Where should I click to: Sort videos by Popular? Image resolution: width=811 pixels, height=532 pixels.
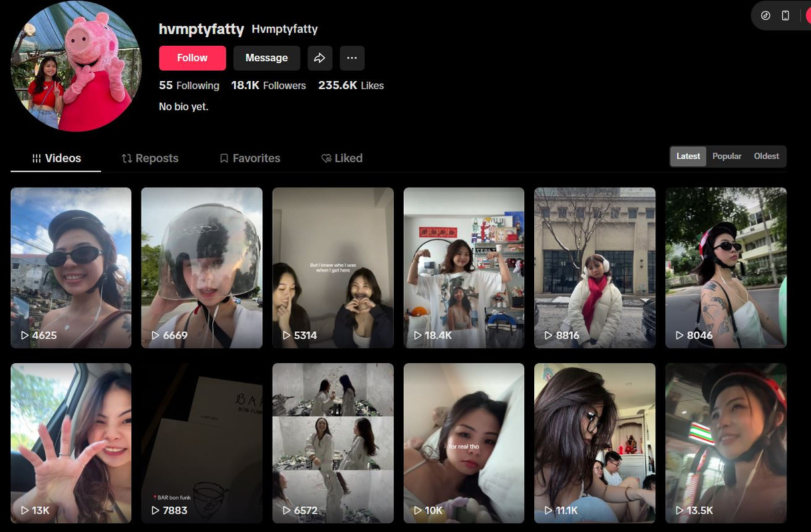point(727,156)
